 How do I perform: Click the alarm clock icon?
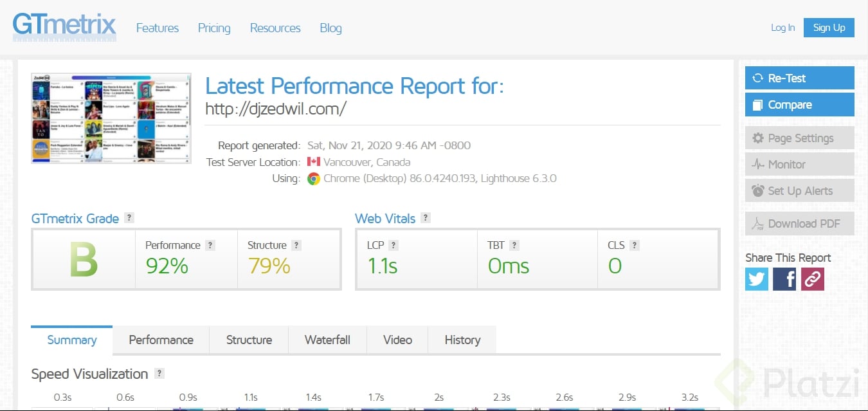tap(758, 191)
